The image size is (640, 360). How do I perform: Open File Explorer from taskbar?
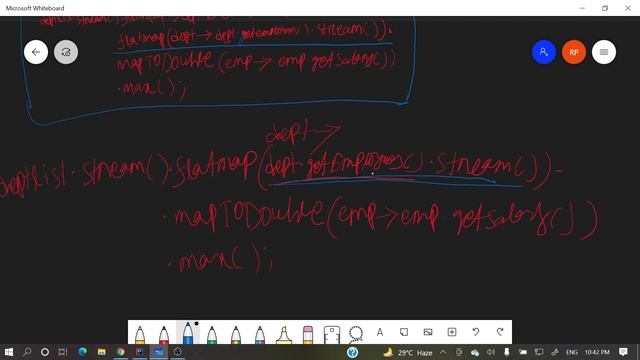click(x=102, y=352)
